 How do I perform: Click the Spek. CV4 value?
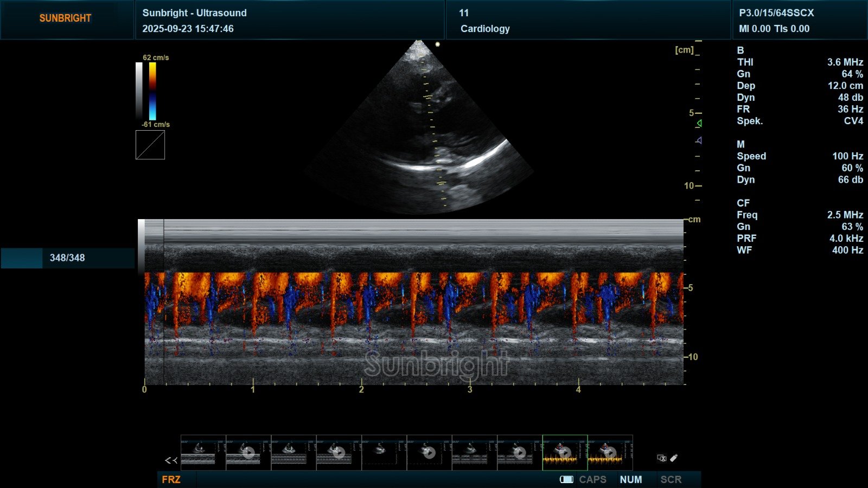point(853,121)
